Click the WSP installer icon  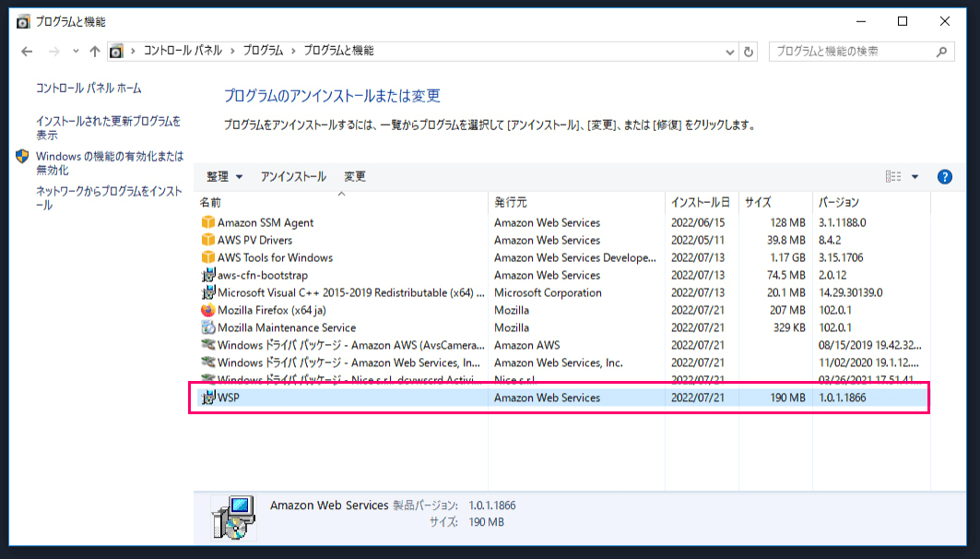click(210, 398)
